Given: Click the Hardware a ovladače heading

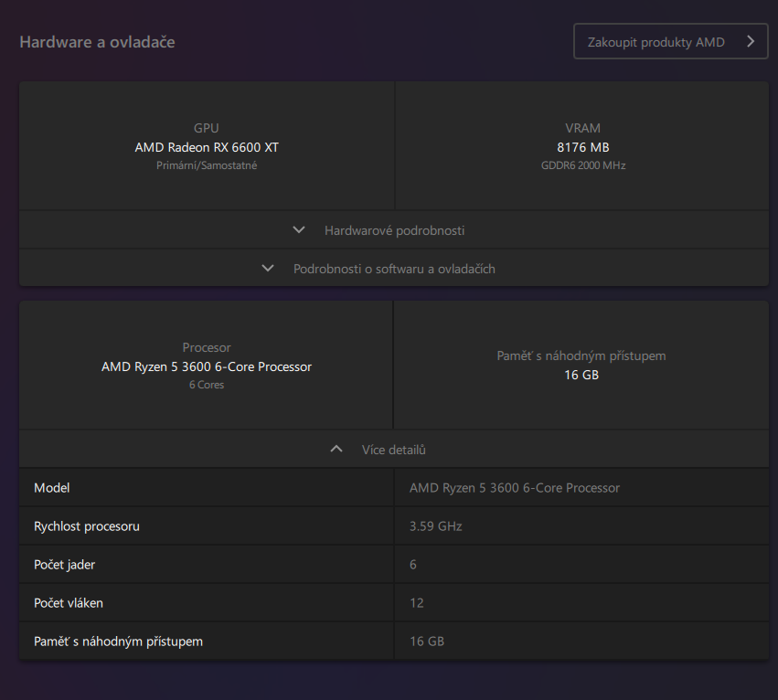Looking at the screenshot, I should tap(97, 42).
